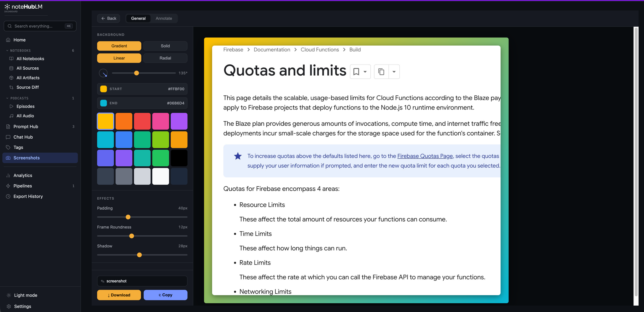The width and height of the screenshot is (644, 312).
Task: Click the Documentation breadcrumb
Action: (272, 50)
